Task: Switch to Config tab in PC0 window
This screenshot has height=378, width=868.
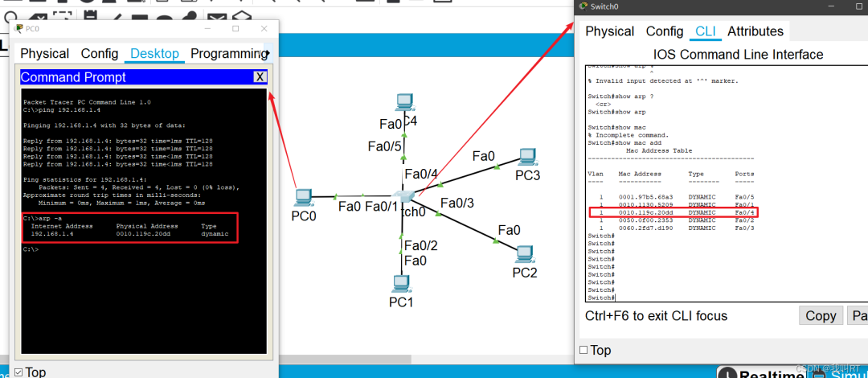Action: (100, 54)
